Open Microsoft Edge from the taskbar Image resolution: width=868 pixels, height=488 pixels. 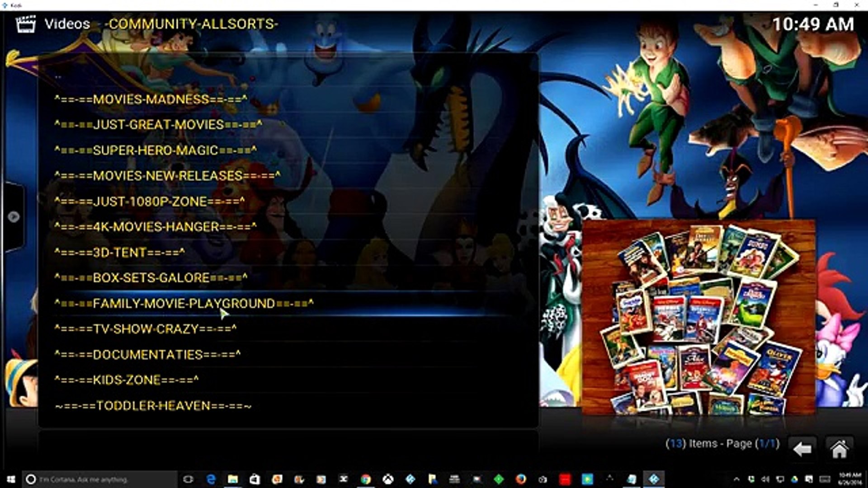click(211, 480)
